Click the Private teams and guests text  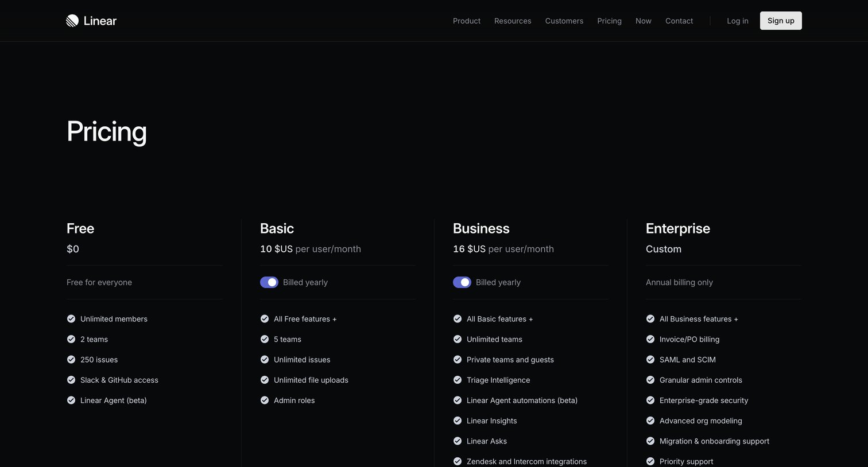(x=510, y=360)
